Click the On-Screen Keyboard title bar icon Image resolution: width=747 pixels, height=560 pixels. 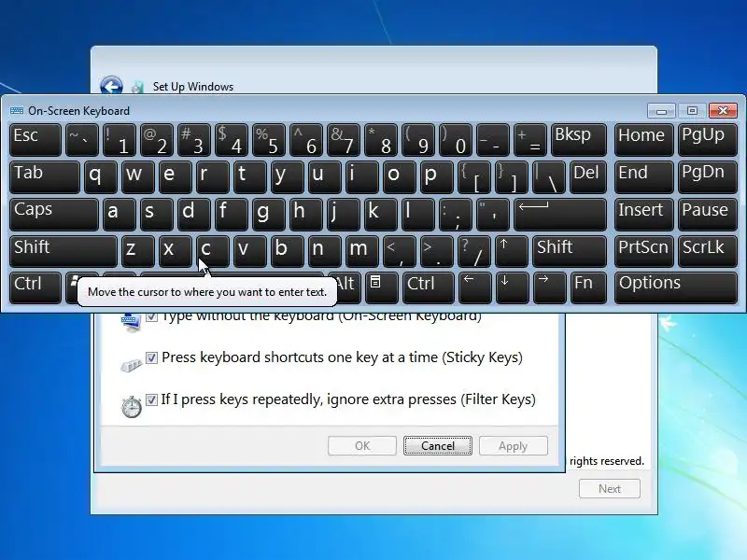pyautogui.click(x=17, y=110)
